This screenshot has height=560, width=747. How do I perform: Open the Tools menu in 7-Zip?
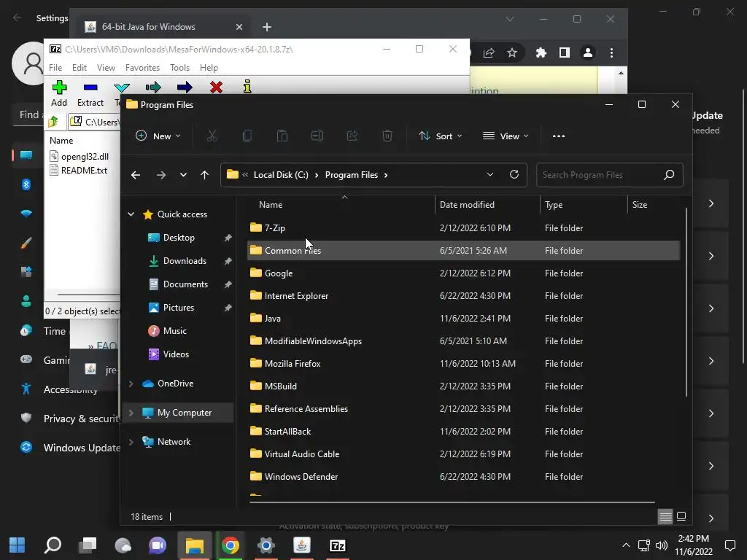coord(179,68)
